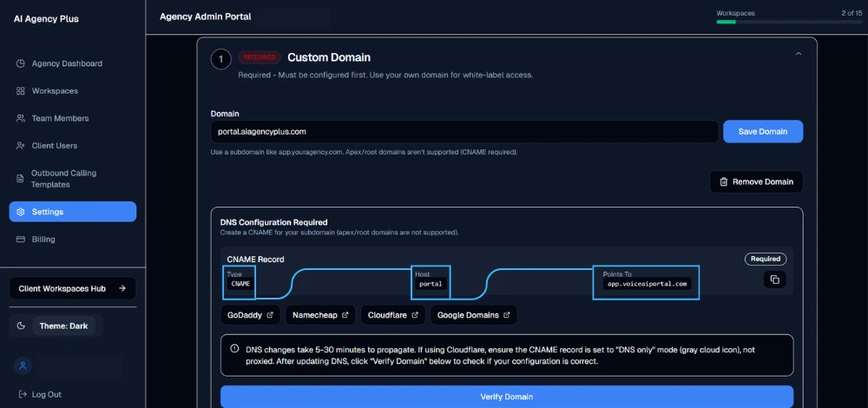Click the Verify Domain button

point(507,397)
